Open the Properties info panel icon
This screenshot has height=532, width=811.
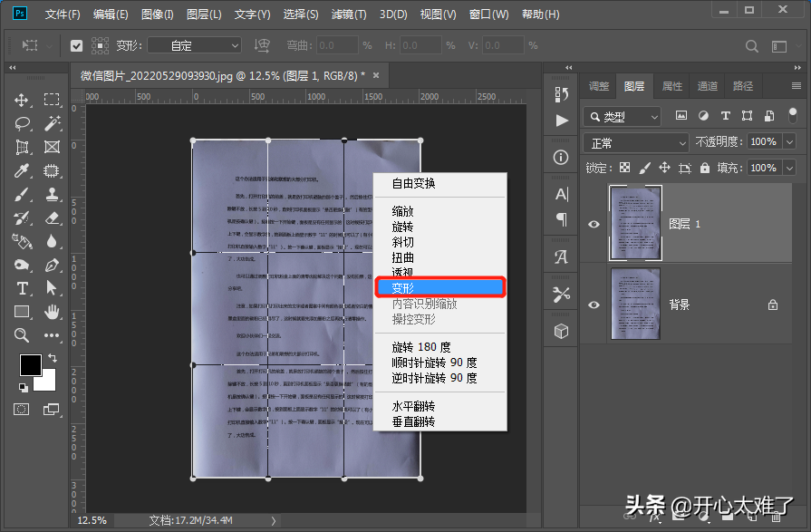pos(561,158)
